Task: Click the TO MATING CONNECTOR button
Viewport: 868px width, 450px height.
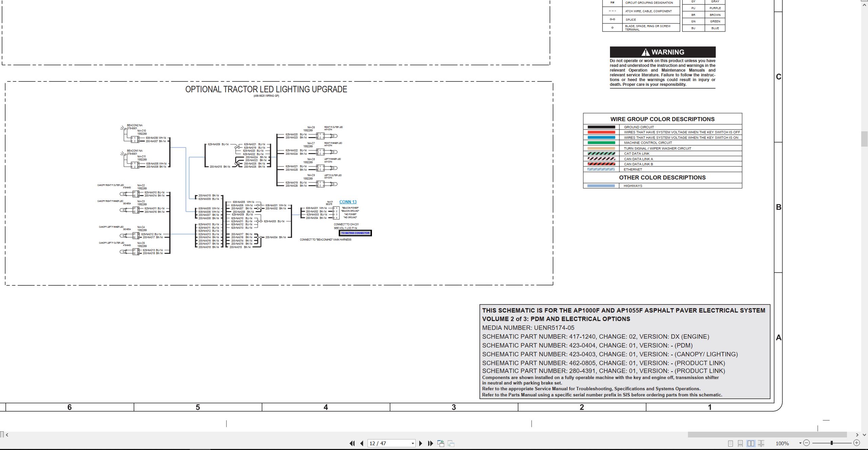Action: (x=355, y=233)
